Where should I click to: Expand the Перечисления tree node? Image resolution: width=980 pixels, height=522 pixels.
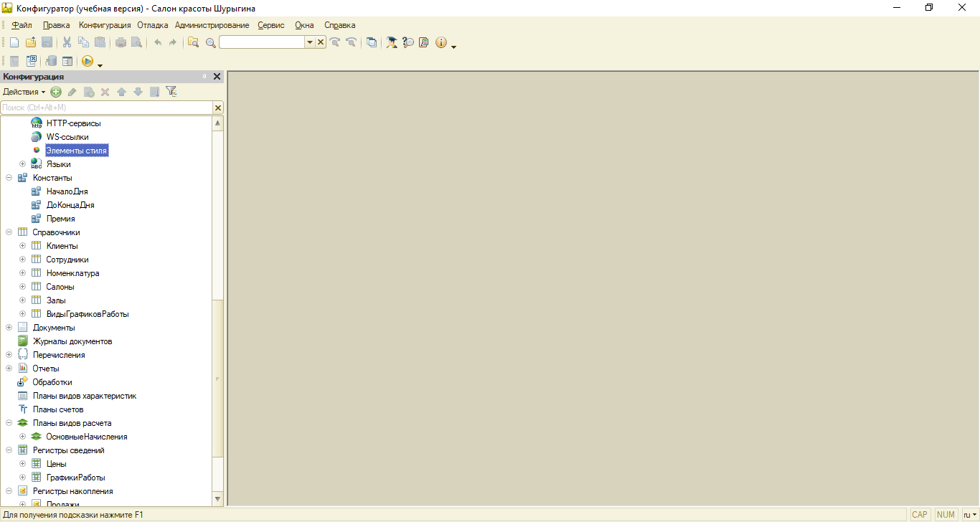pos(9,355)
